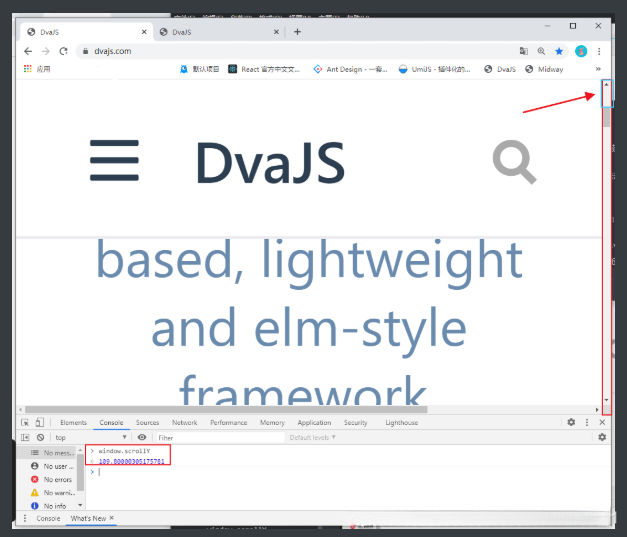
Task: Switch to the Memory panel
Action: (272, 423)
